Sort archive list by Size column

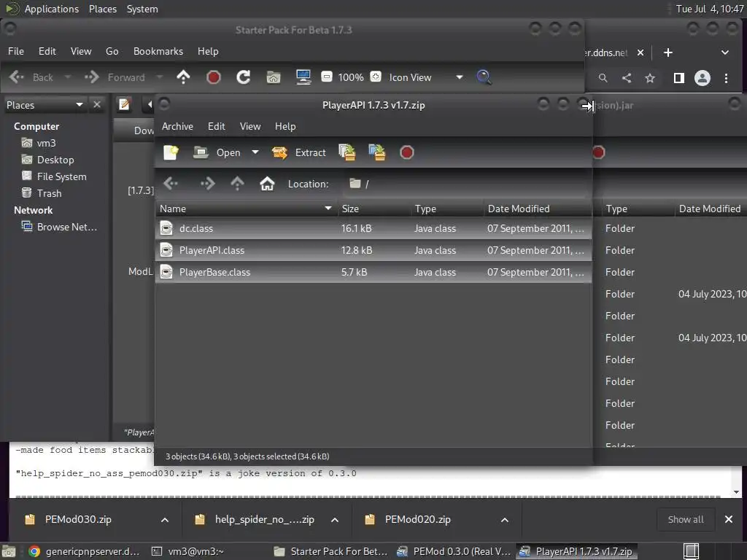(x=374, y=209)
